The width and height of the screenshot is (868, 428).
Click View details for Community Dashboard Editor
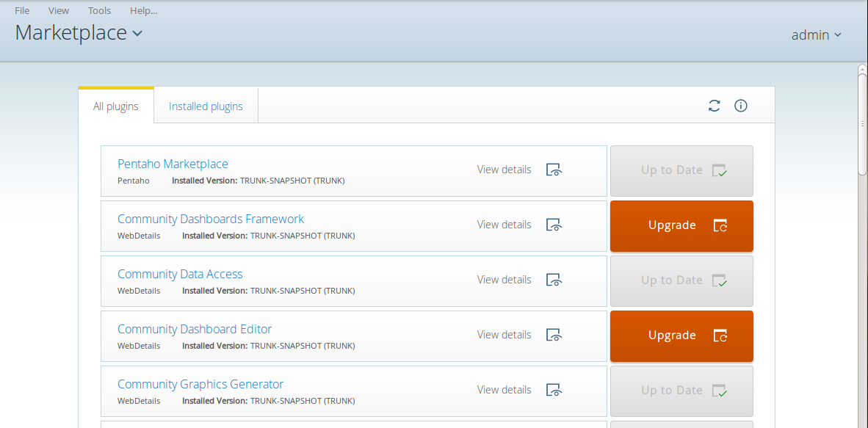(x=504, y=335)
